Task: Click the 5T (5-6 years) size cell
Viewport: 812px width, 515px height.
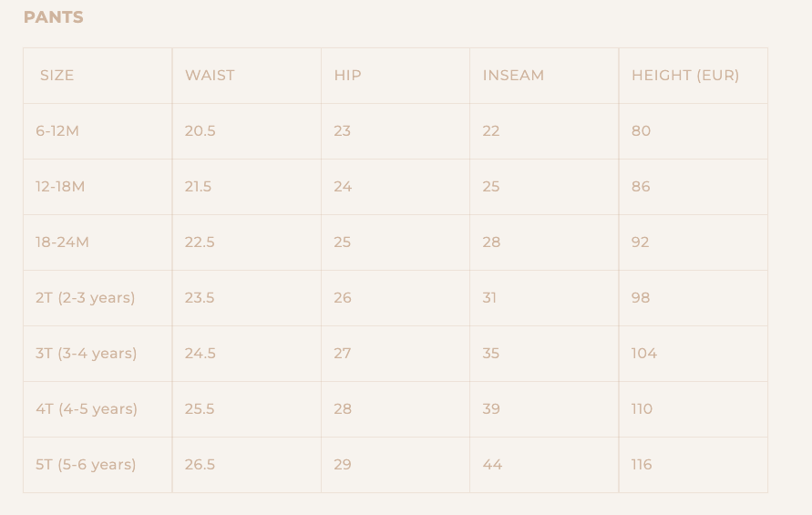Action: 86,465
